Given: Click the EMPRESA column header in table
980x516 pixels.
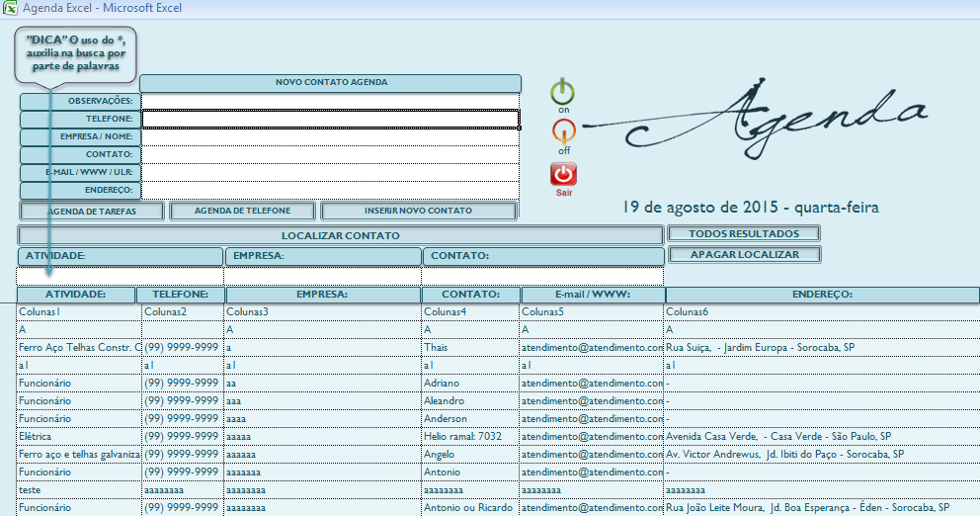Looking at the screenshot, I should [322, 295].
